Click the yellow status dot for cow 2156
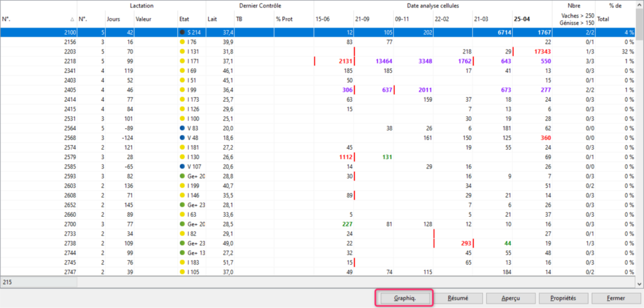 [x=182, y=41]
